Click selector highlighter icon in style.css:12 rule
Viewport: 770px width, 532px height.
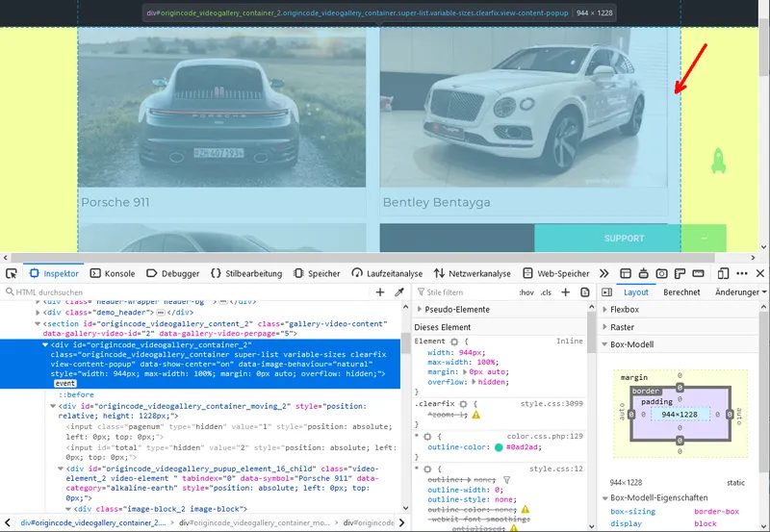(427, 469)
